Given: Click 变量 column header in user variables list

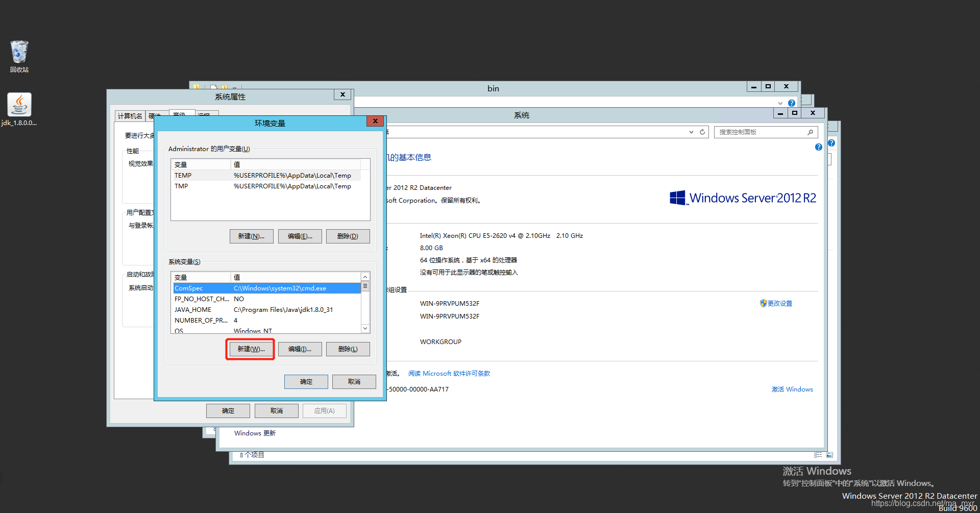Looking at the screenshot, I should tap(201, 164).
